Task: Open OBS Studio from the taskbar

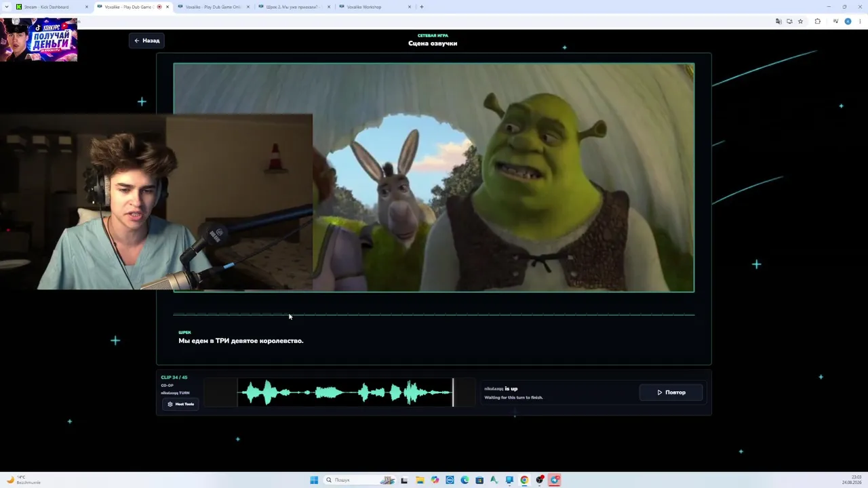Action: (539, 480)
